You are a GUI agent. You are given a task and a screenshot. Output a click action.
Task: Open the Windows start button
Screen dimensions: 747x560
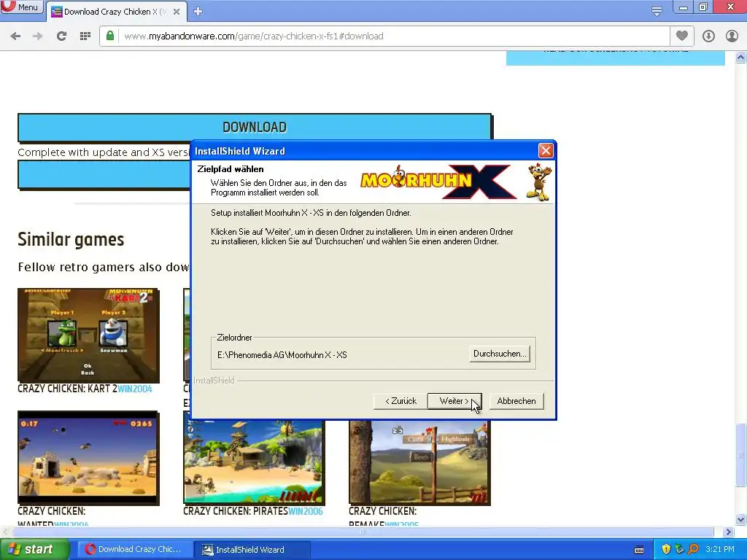[34, 550]
